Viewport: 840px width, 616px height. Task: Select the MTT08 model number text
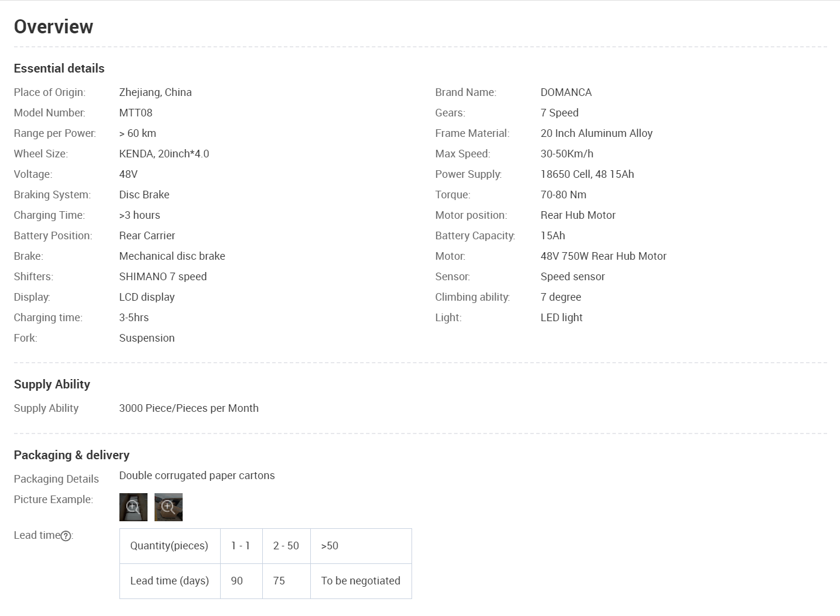(x=135, y=113)
